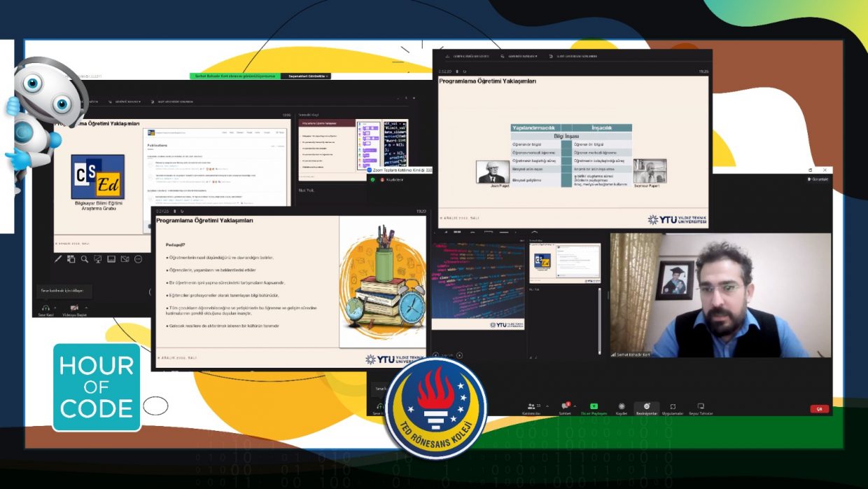The image size is (868, 489).
Task: Open the Uygulamalar apps button
Action: [x=673, y=408]
